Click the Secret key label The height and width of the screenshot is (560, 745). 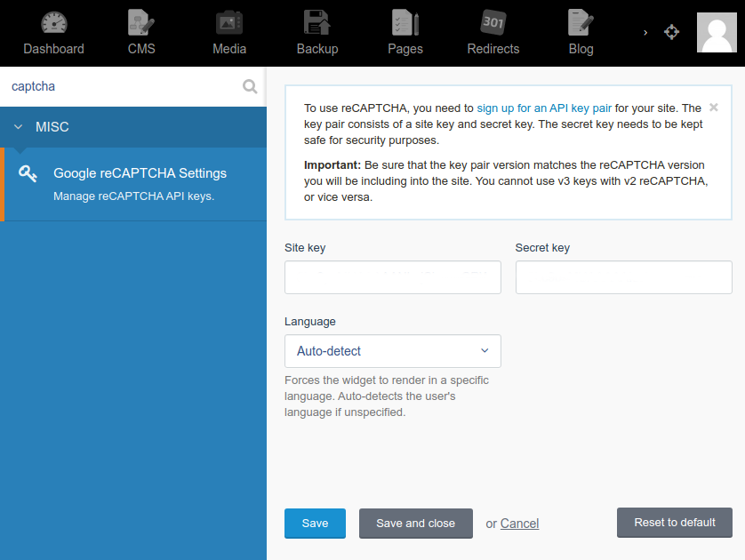(542, 248)
